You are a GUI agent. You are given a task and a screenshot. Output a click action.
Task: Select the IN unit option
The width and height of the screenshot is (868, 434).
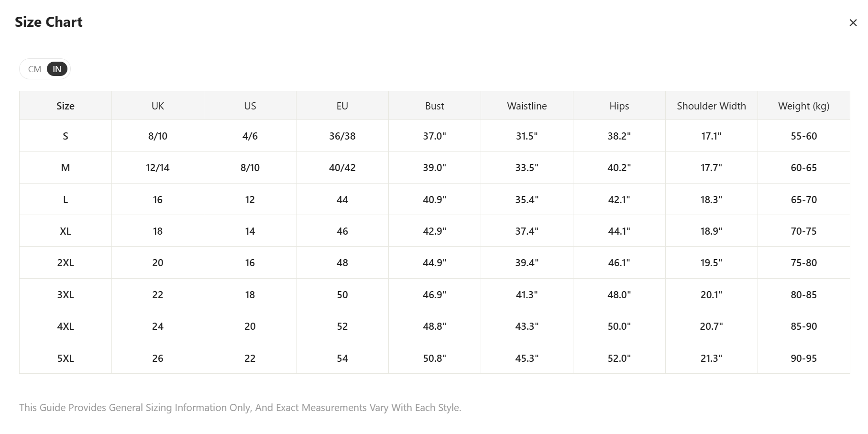57,69
